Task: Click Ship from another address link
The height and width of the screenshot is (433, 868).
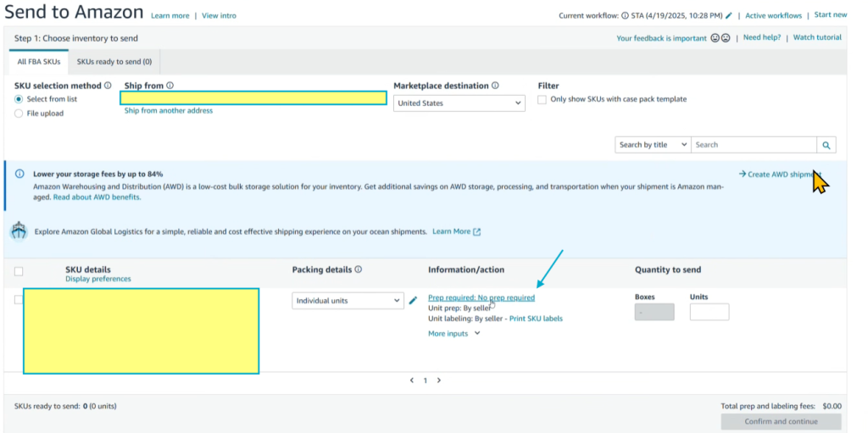Action: [169, 111]
